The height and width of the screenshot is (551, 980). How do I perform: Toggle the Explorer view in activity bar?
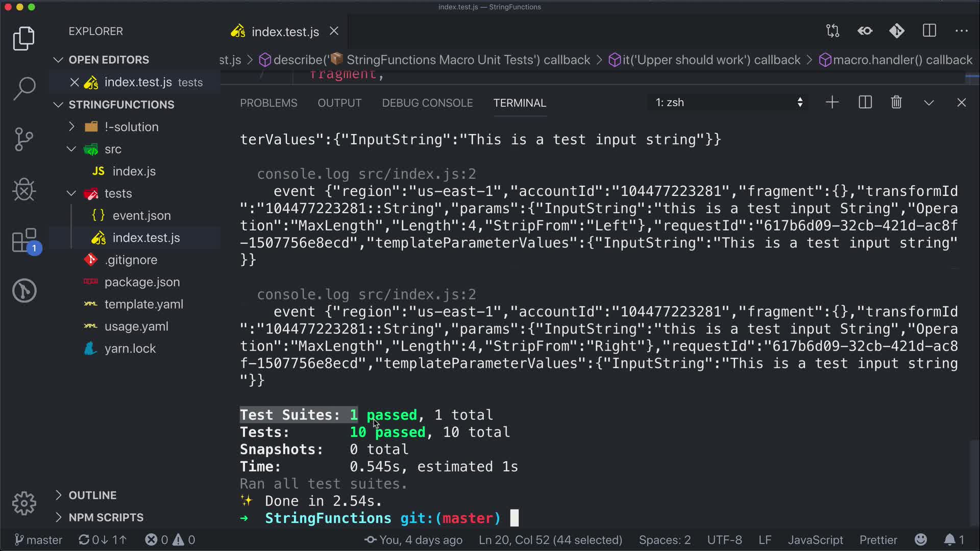click(24, 38)
